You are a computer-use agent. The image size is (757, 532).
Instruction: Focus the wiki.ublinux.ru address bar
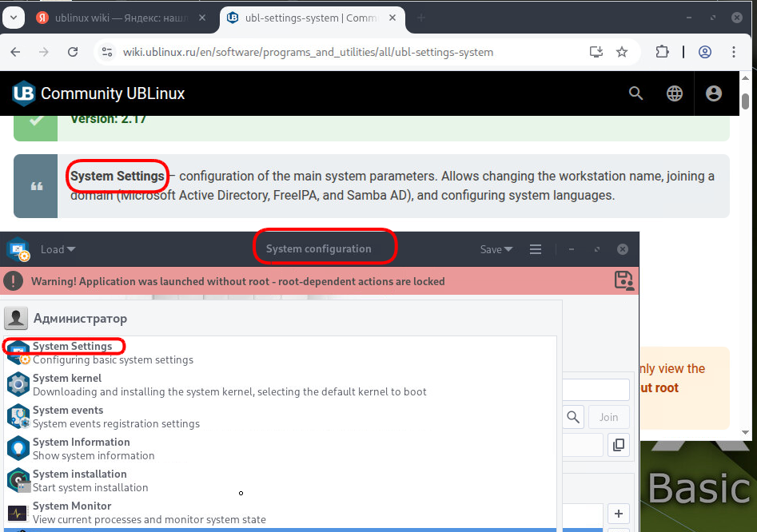pyautogui.click(x=308, y=52)
